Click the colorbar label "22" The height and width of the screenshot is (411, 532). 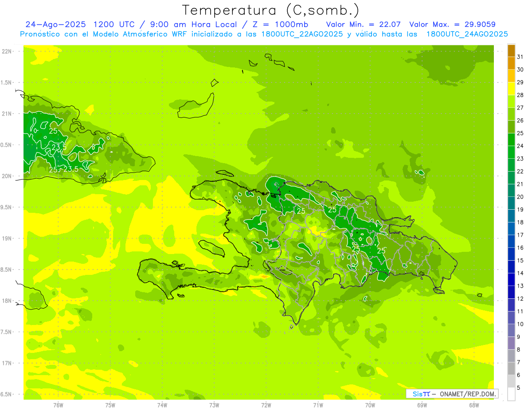click(520, 171)
